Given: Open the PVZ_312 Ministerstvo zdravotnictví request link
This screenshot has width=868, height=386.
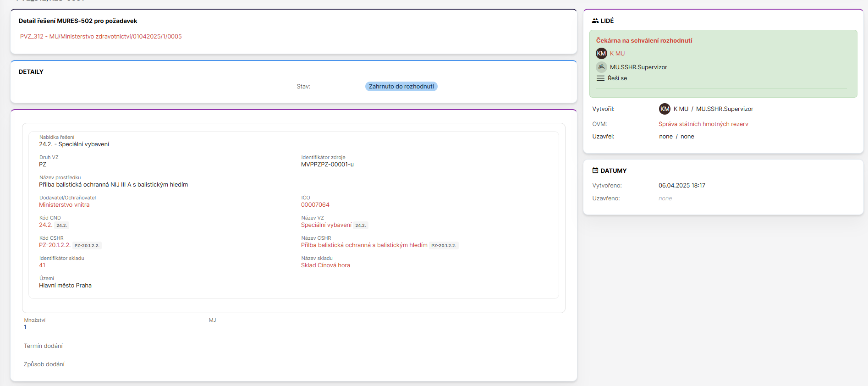Looking at the screenshot, I should pyautogui.click(x=101, y=37).
